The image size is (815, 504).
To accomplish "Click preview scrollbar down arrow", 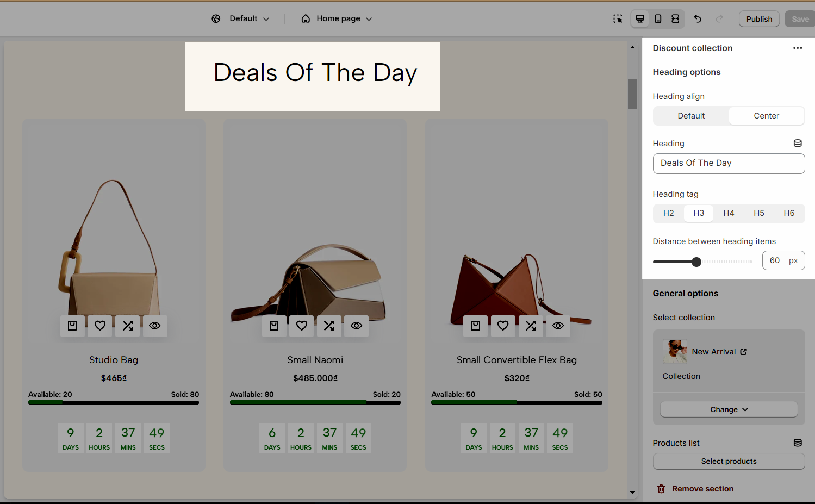I will click(632, 493).
